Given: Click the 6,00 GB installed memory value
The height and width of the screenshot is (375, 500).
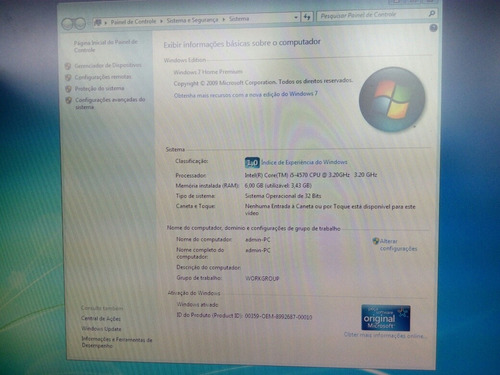Looking at the screenshot, I should pos(278,185).
